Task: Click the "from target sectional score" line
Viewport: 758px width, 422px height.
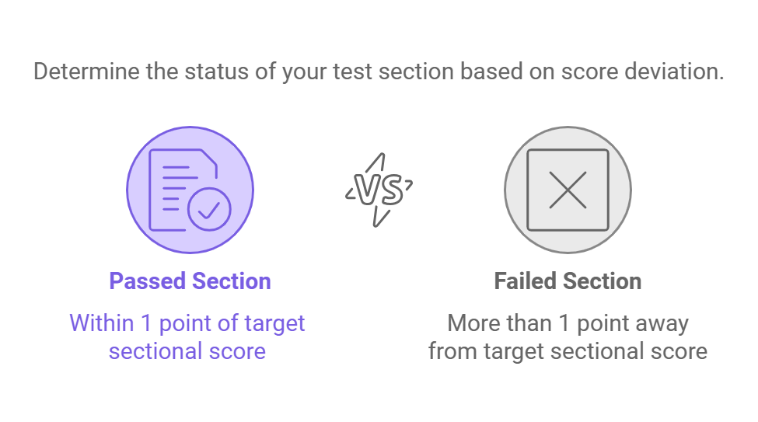Action: tap(567, 351)
